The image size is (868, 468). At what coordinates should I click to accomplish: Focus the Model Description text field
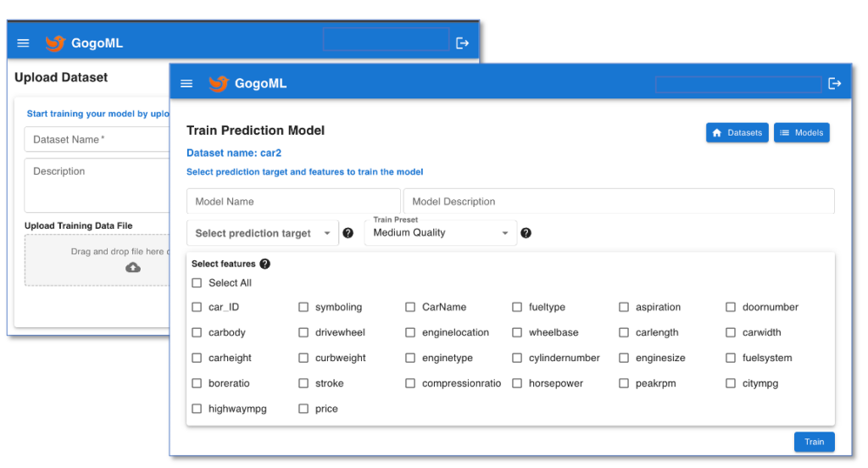[618, 202]
